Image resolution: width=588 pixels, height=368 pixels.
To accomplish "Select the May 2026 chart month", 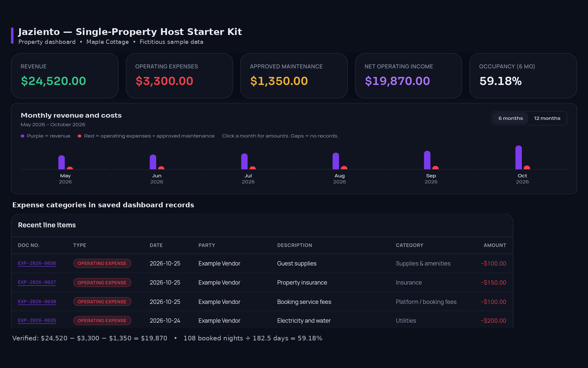I will 65,164.
